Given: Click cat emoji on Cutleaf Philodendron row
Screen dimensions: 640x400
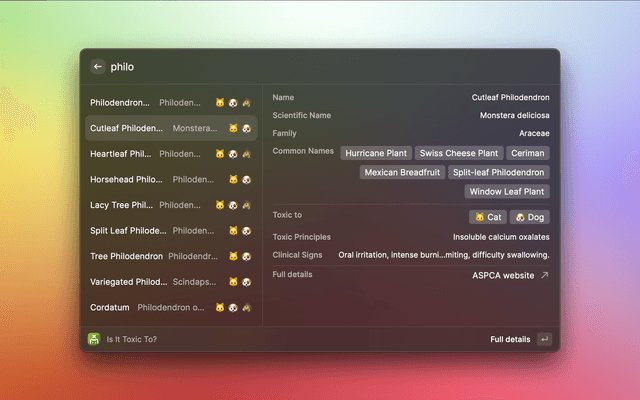Looking at the screenshot, I should 233,128.
